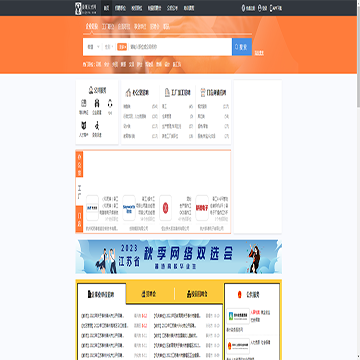Click the APP download phone icon at top right
360x360 pixels.
click(271, 8)
